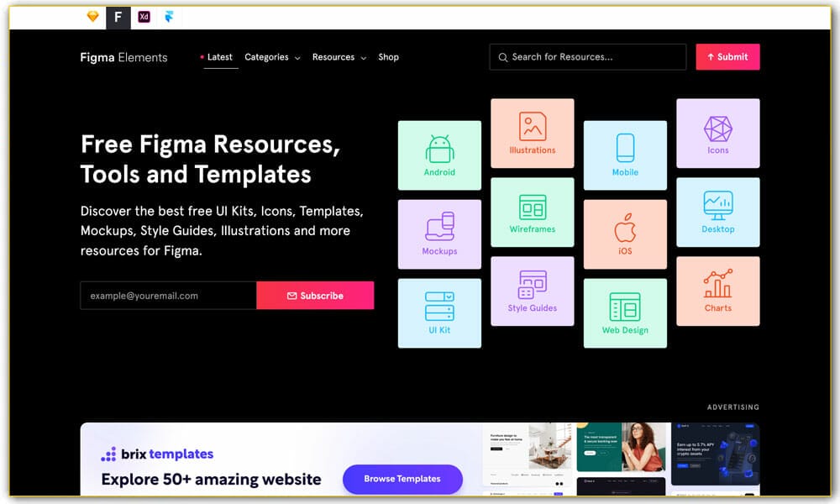840x504 pixels.
Task: Click the Icons category tile
Action: tap(717, 134)
